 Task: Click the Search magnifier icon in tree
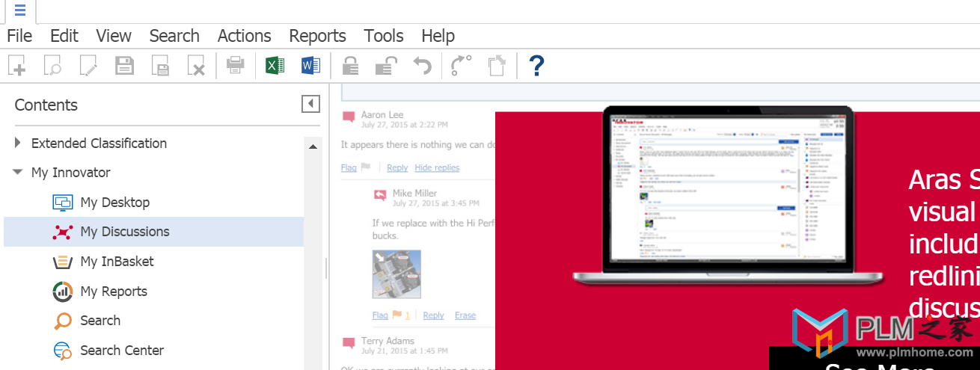coord(63,321)
